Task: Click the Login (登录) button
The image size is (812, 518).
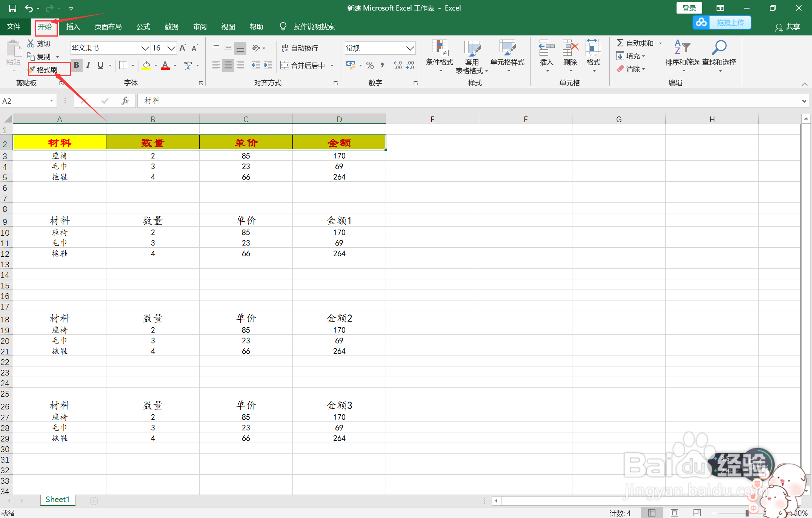Action: click(689, 8)
